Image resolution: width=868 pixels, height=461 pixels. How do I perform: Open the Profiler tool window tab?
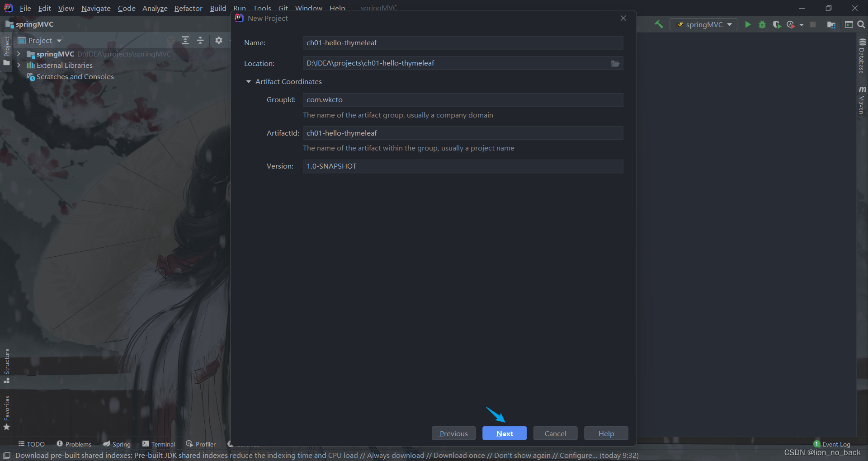tap(201, 444)
